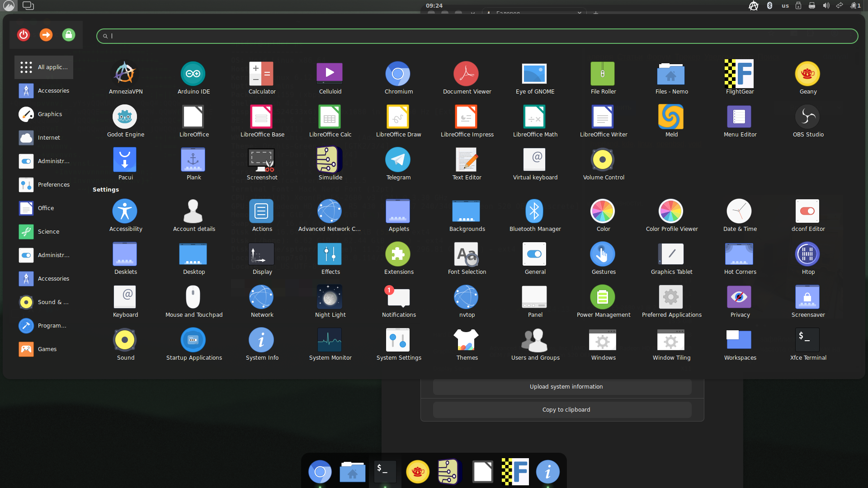Launch the Arduino IDE

point(193,74)
